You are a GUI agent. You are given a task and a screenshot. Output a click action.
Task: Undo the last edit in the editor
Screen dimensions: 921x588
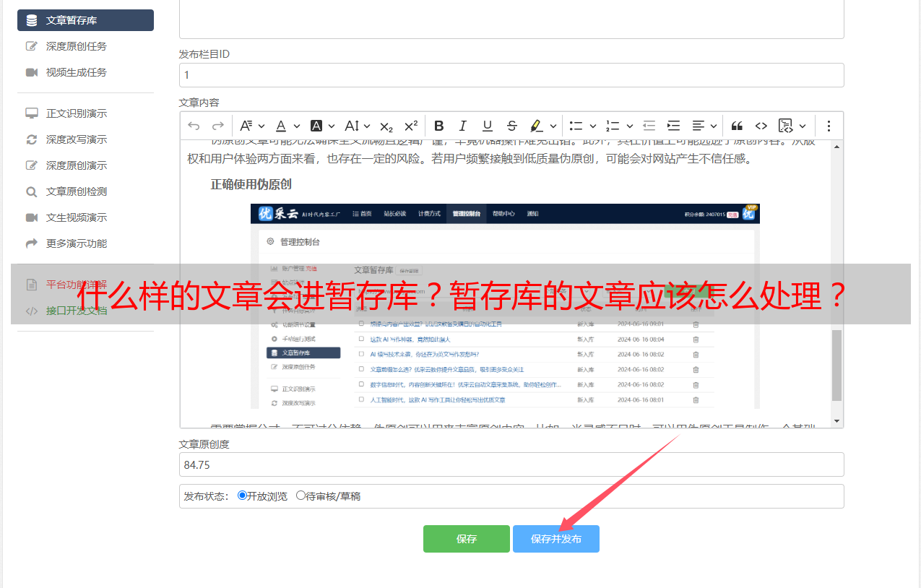click(x=194, y=126)
